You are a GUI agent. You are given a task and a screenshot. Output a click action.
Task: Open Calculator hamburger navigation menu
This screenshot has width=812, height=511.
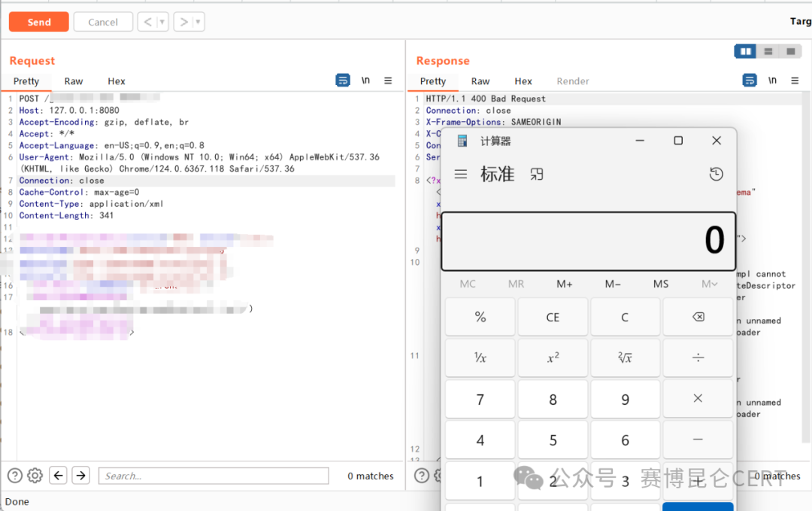(460, 174)
